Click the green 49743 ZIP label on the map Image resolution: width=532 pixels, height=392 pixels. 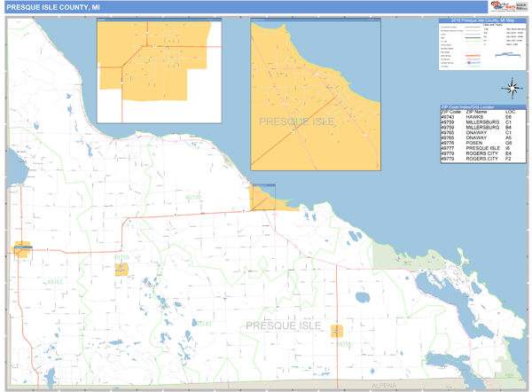[203, 324]
